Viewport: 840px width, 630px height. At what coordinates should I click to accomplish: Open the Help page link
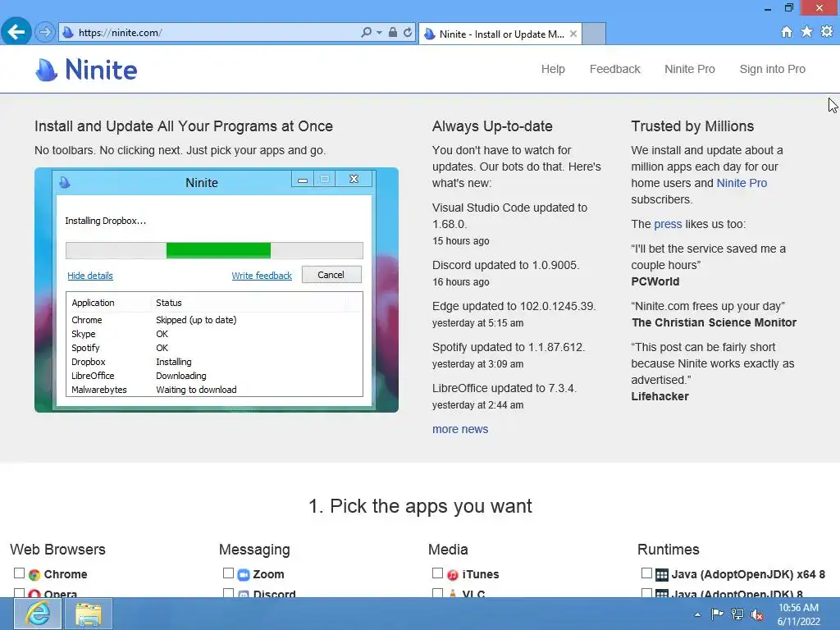point(553,69)
